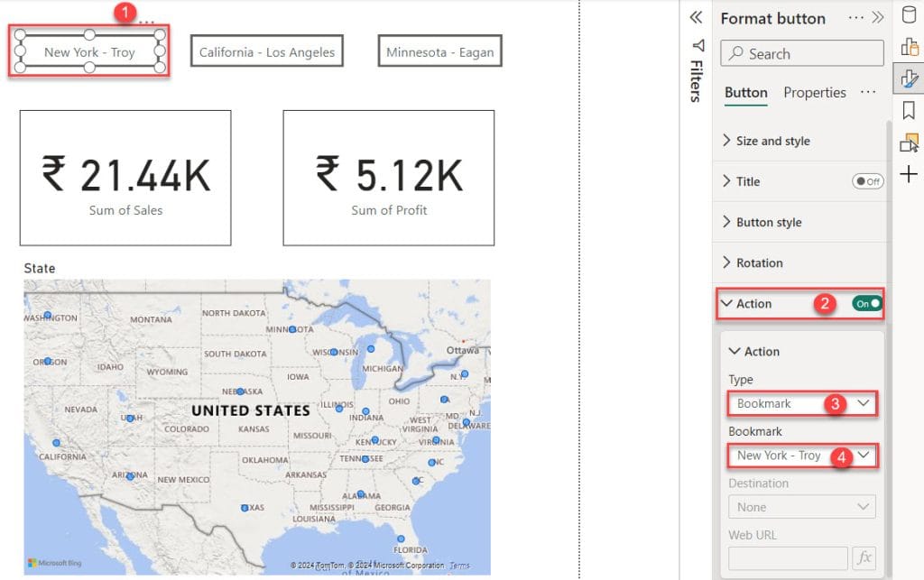
Task: Click the Washington data point on map
Action: [48, 315]
